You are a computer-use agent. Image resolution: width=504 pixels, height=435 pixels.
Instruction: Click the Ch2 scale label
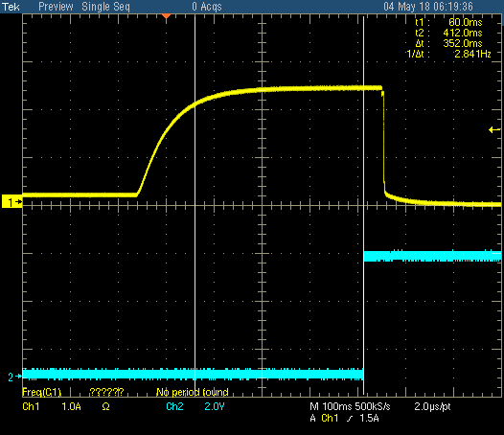[x=174, y=406]
